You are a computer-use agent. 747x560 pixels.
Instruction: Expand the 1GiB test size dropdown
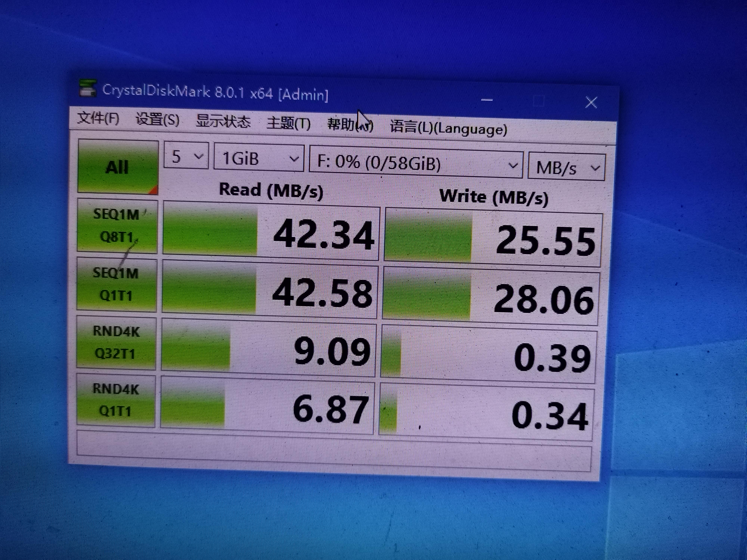point(259,158)
